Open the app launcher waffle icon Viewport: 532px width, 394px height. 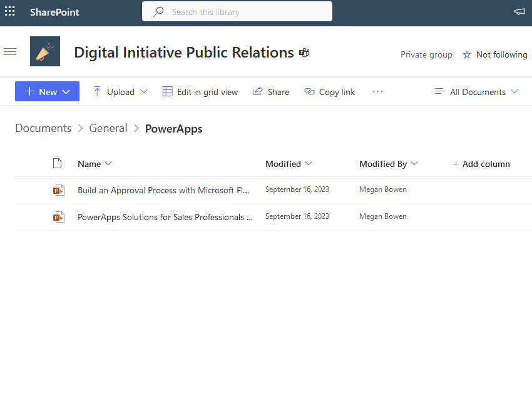10,11
